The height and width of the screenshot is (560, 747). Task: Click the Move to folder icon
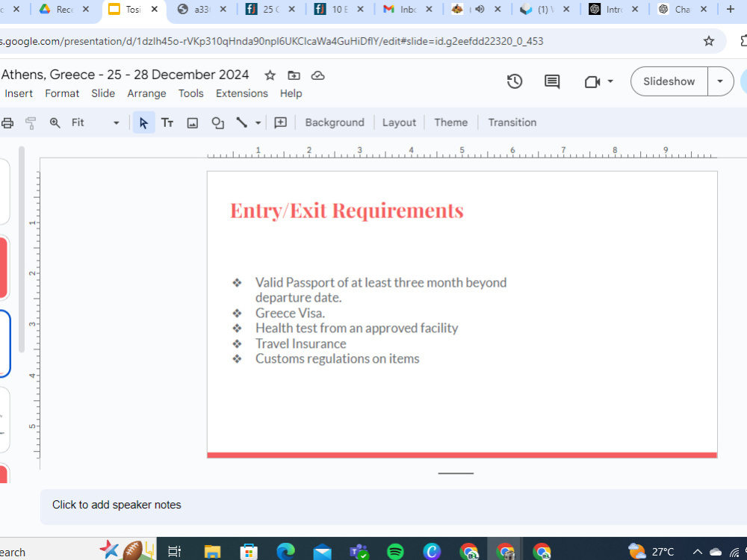(x=294, y=75)
